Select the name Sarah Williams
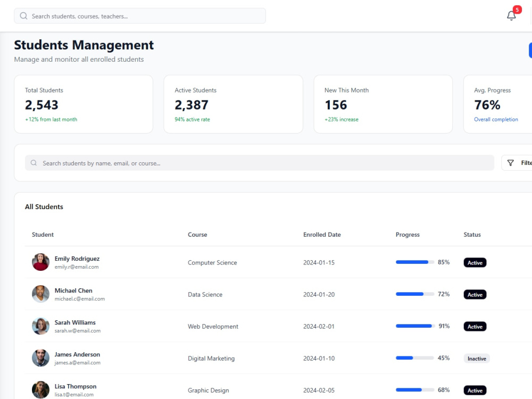 pos(75,322)
